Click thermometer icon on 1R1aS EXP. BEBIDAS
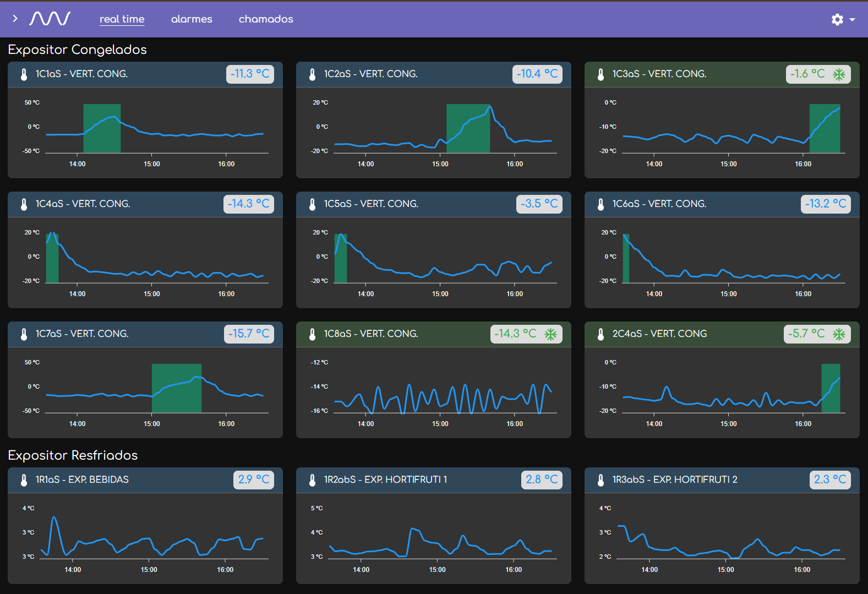The width and height of the screenshot is (868, 594). (x=24, y=480)
